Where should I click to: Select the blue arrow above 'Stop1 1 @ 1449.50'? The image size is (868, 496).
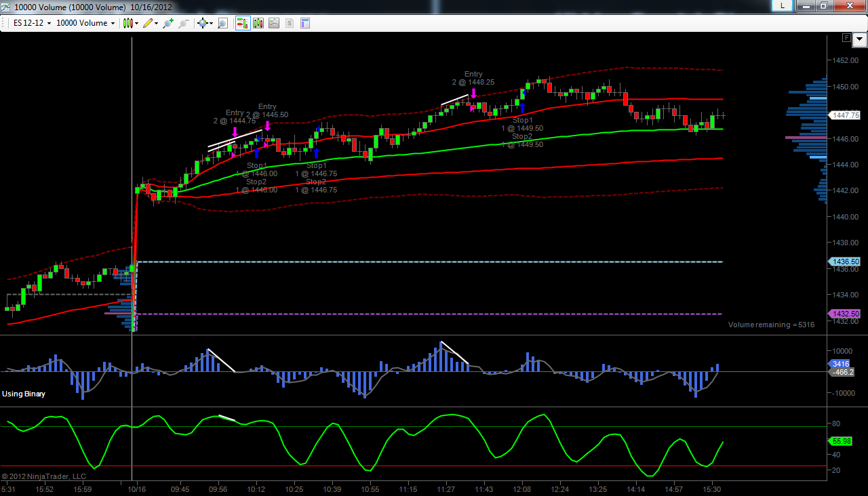point(522,107)
